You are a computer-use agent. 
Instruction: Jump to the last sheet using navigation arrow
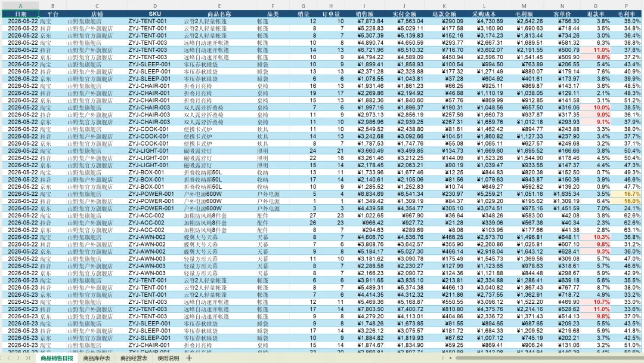(27, 358)
